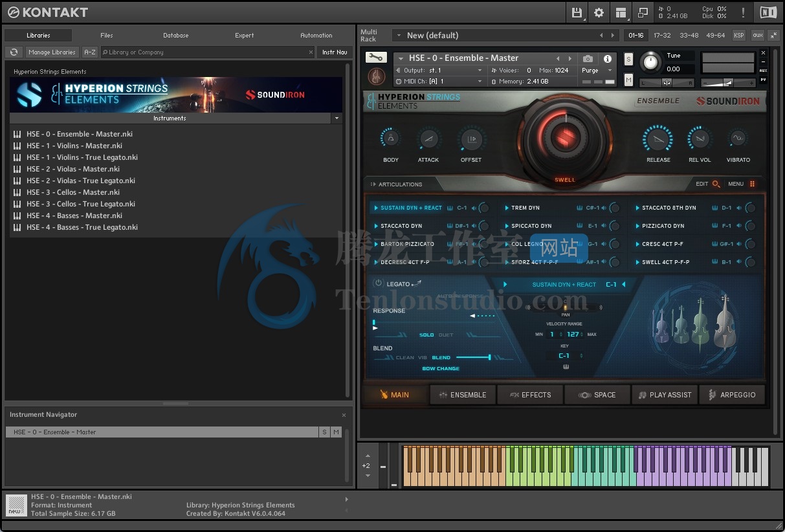Select SOLO response mode

pyautogui.click(x=426, y=335)
